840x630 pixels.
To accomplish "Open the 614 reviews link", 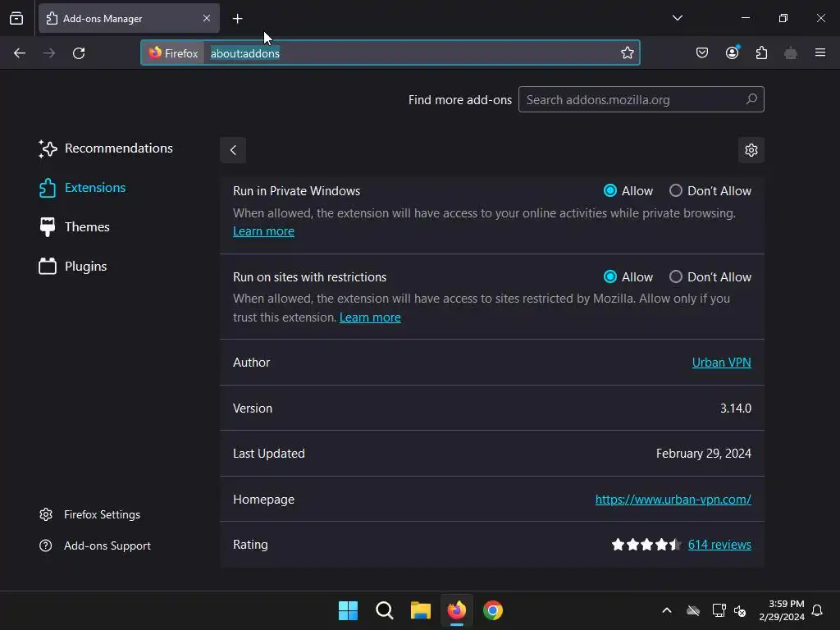I will coord(719,545).
